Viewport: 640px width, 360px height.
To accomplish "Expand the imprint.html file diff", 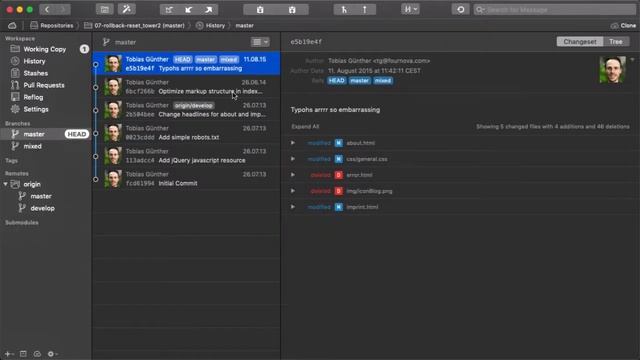I will 293,207.
